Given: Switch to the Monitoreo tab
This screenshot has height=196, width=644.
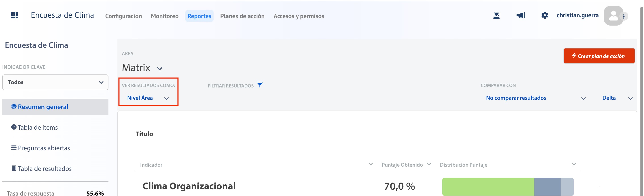Looking at the screenshot, I should tap(165, 16).
